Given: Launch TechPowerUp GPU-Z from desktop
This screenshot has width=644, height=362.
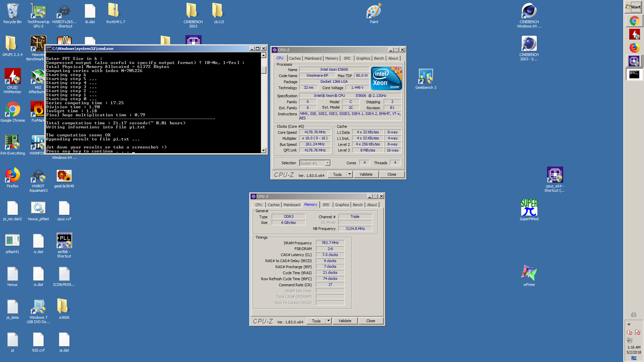Looking at the screenshot, I should pyautogui.click(x=38, y=15).
